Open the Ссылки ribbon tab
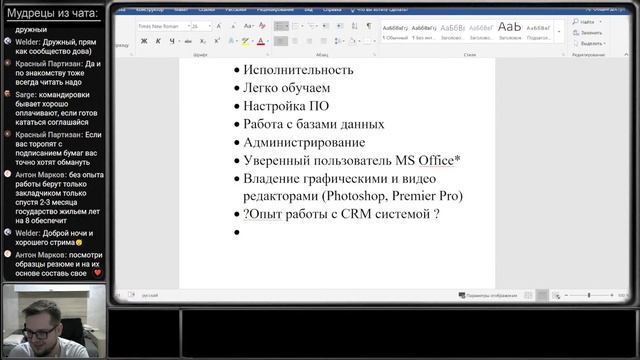The image size is (640, 360). coord(207,9)
